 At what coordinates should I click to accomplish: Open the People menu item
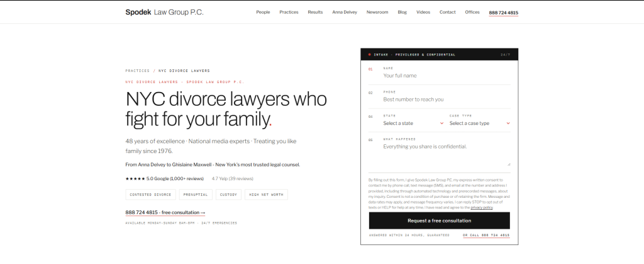(x=263, y=13)
